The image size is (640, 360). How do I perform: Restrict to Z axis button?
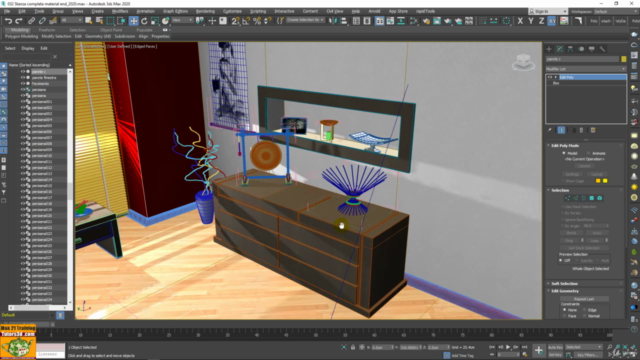click(541, 20)
